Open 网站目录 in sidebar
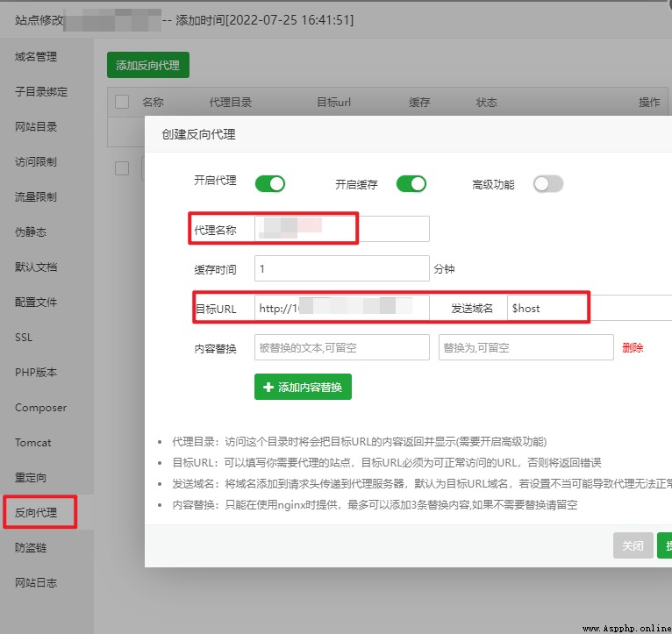This screenshot has width=672, height=634. click(x=36, y=127)
